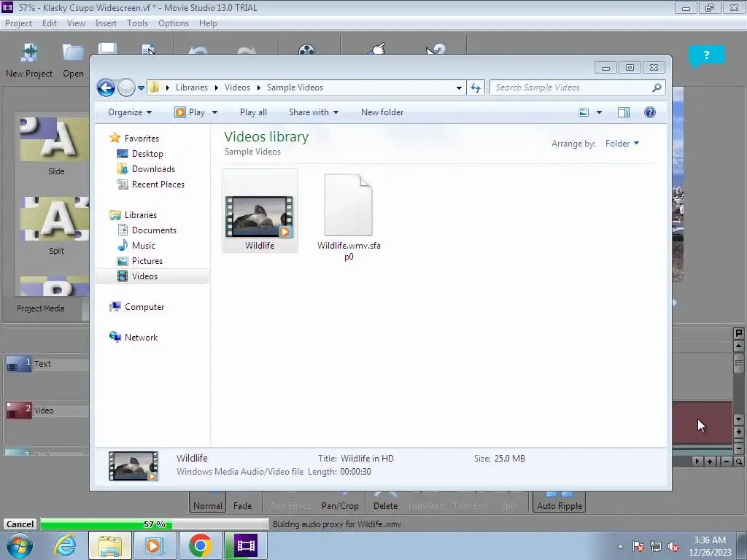Click the volume muted tray icon
This screenshot has height=560, width=747.
(673, 547)
